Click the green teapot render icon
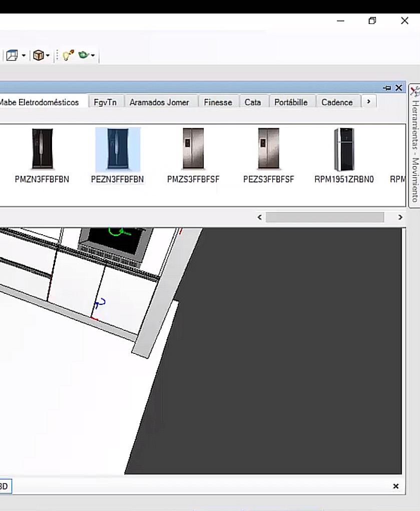 click(84, 56)
